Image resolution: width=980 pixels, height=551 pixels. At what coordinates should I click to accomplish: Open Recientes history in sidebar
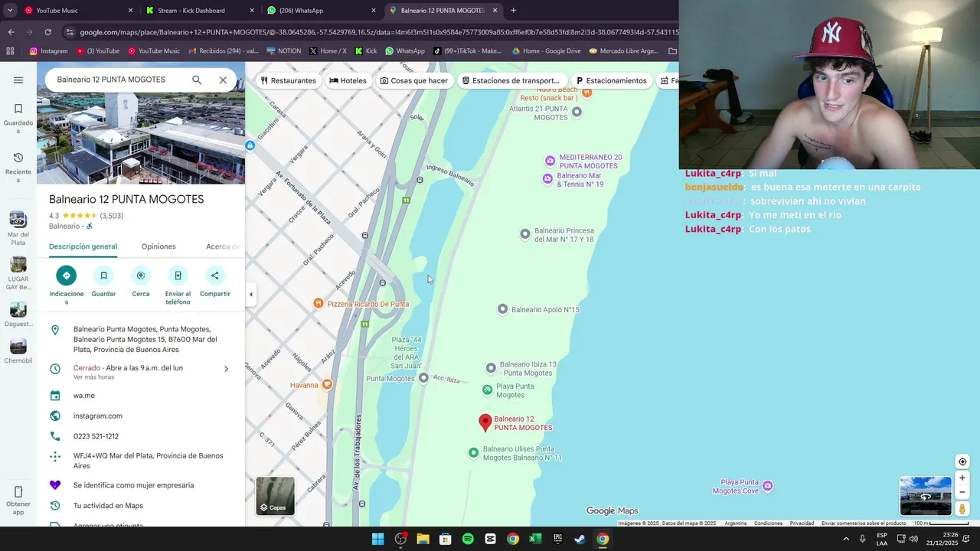coord(18,167)
